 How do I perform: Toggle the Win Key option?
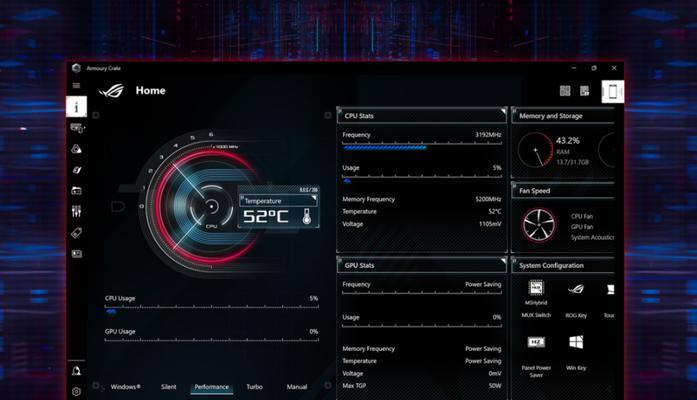point(576,342)
